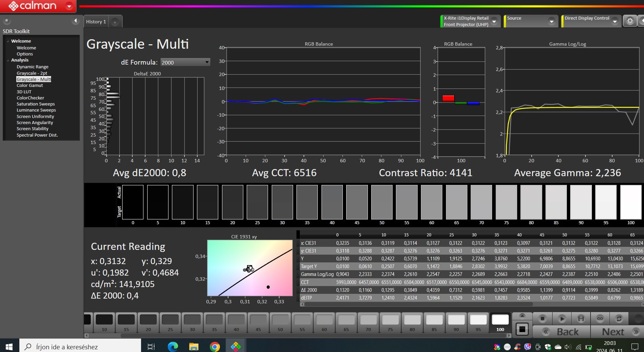Collapse the SDR Toolkit sidebar with arrow
Screen dimensions: 644x352
point(75,21)
